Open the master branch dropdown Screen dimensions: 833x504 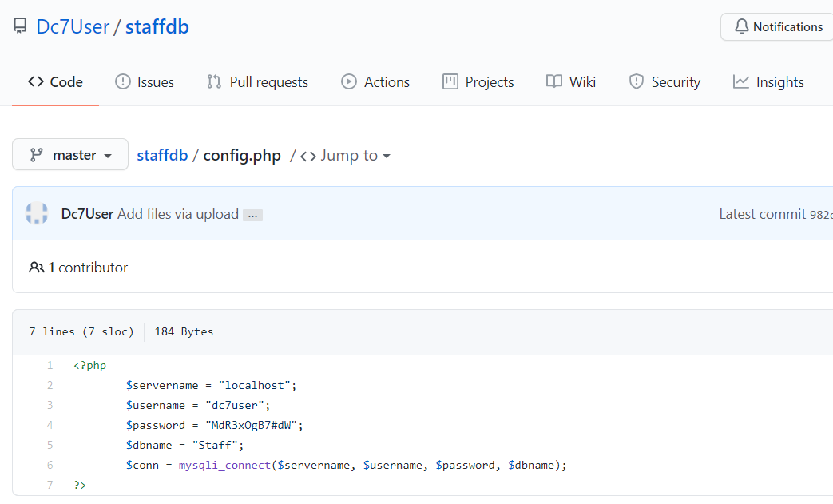click(70, 155)
